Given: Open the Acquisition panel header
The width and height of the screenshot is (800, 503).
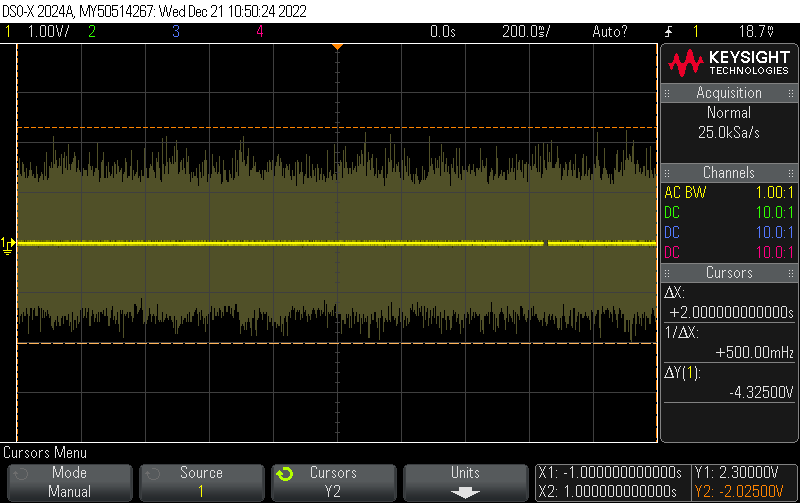Looking at the screenshot, I should click(729, 93).
